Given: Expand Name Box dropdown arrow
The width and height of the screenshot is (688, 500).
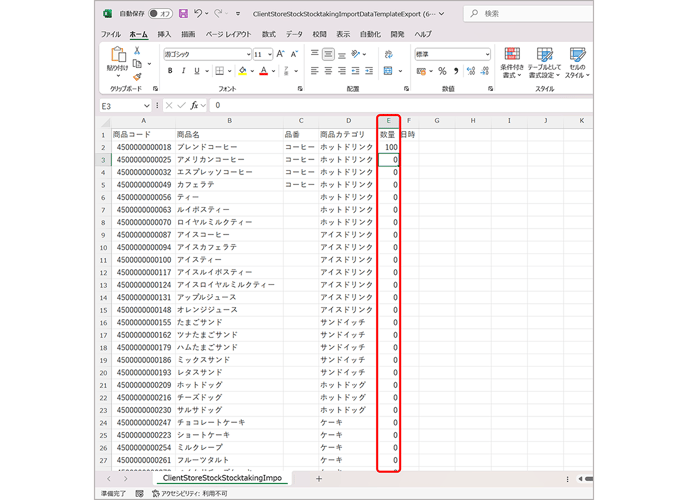Looking at the screenshot, I should coord(147,106).
